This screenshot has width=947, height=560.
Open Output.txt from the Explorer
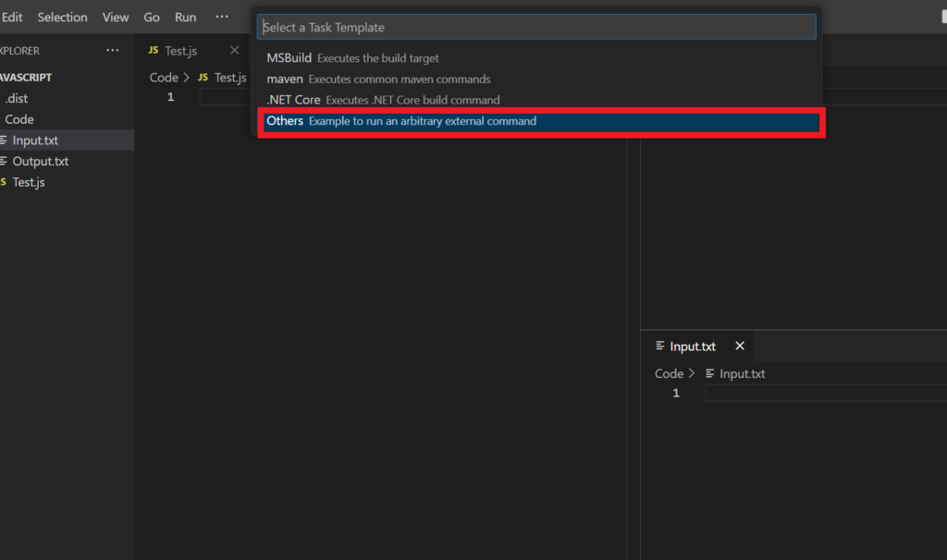pos(40,162)
